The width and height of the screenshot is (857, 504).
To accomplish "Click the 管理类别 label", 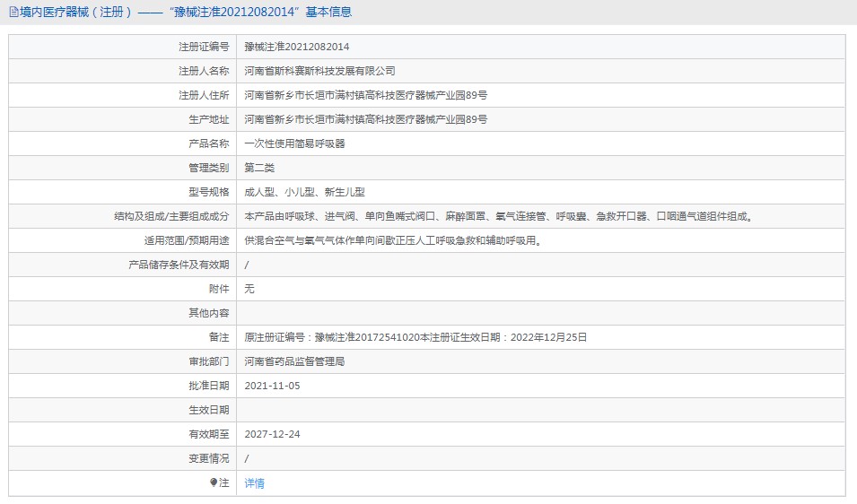I will 209,168.
